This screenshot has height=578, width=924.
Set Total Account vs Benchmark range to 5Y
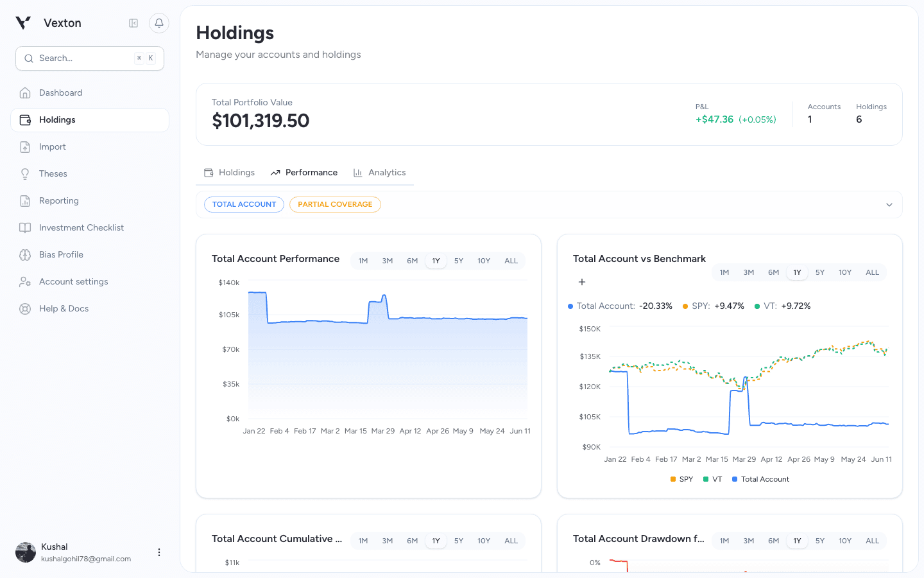point(820,272)
